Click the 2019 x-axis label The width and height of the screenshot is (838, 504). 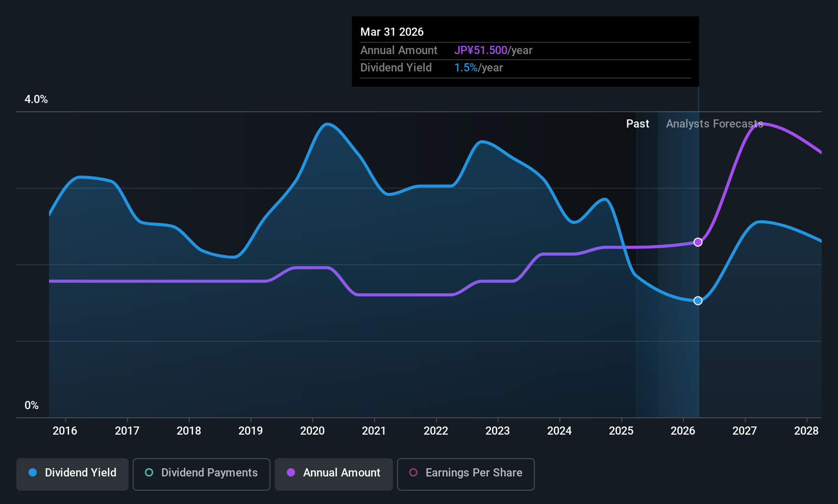pos(251,431)
